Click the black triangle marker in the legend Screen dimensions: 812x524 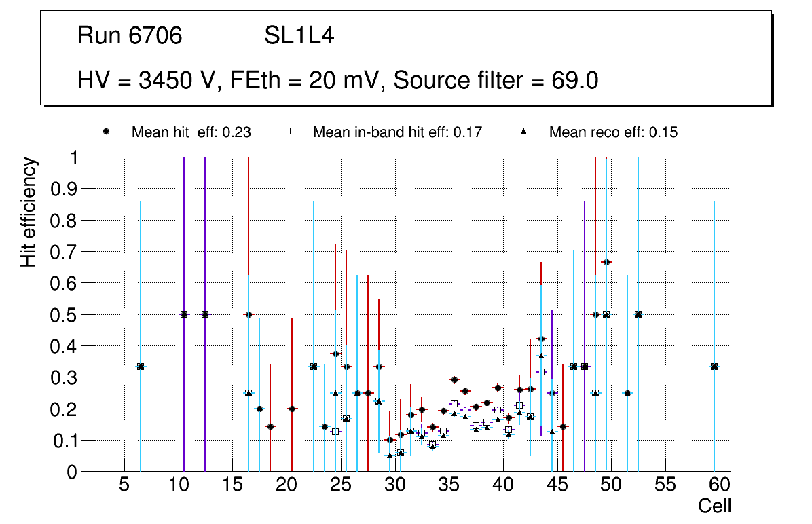click(524, 132)
